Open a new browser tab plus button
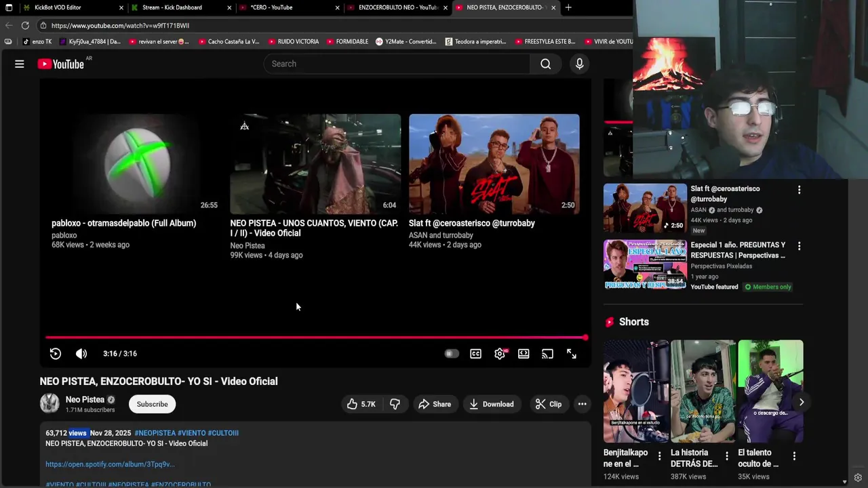Viewport: 868px width, 488px height. 568,7
